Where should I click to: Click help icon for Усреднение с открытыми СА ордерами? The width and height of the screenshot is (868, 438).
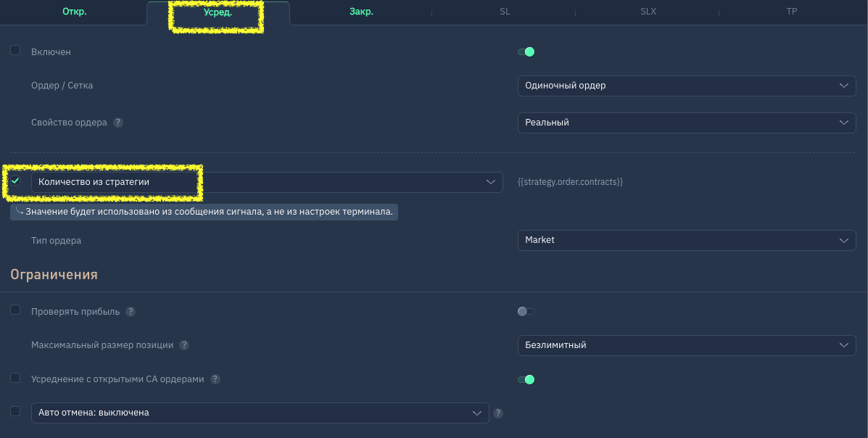(215, 379)
